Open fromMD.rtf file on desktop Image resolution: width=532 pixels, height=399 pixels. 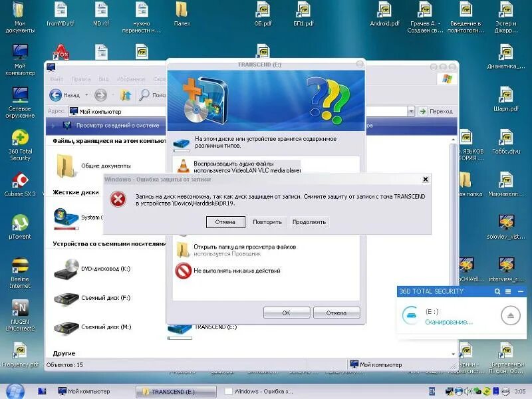point(61,14)
